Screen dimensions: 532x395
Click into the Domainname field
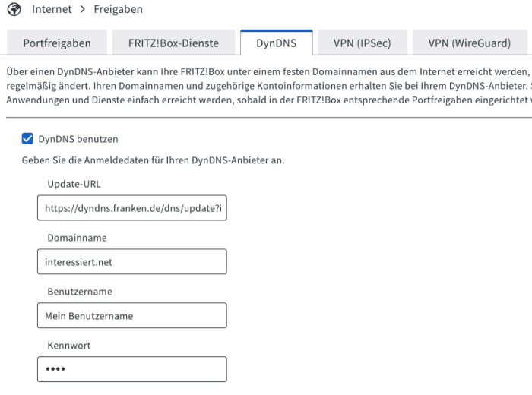click(131, 262)
